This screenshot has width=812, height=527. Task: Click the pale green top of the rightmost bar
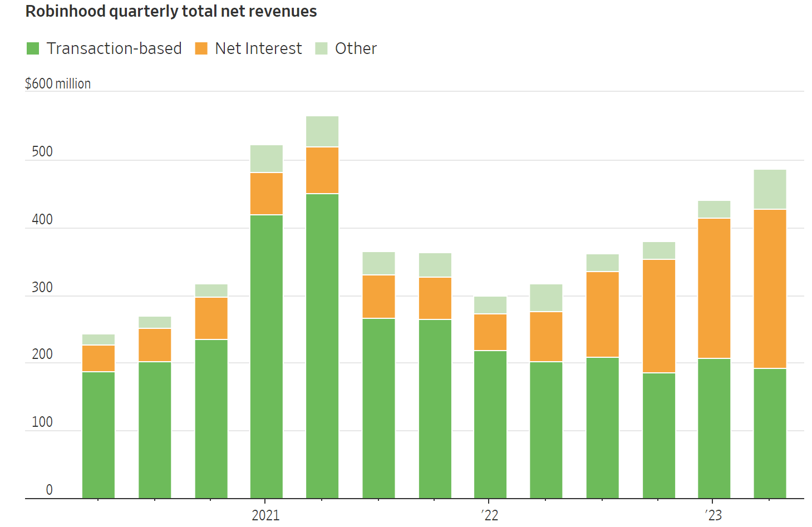coord(770,189)
